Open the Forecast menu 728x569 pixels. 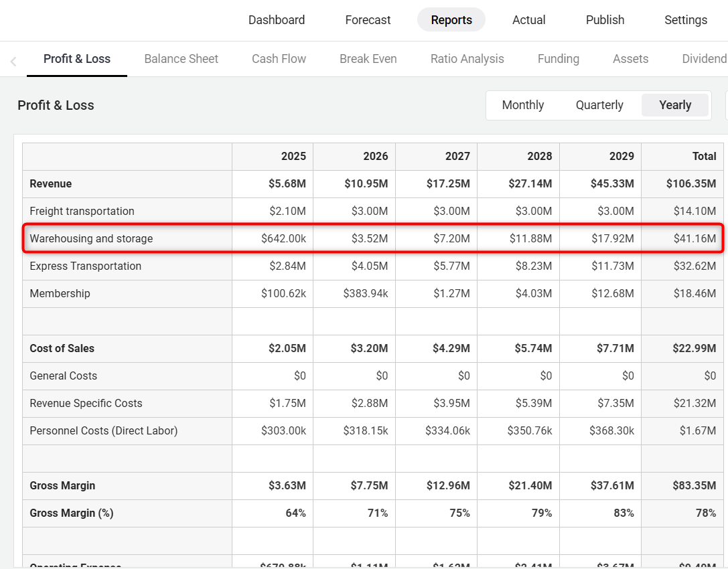368,20
